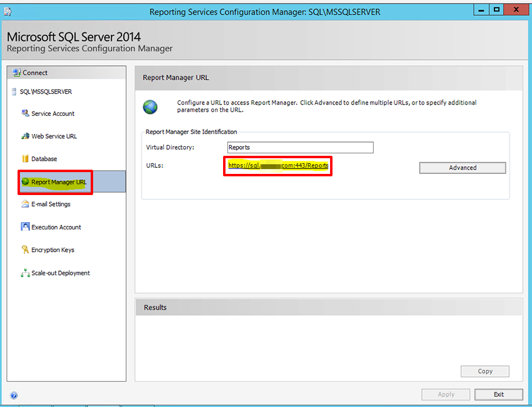This screenshot has height=407, width=532.
Task: Click the Virtual Directory label
Action: tap(170, 147)
